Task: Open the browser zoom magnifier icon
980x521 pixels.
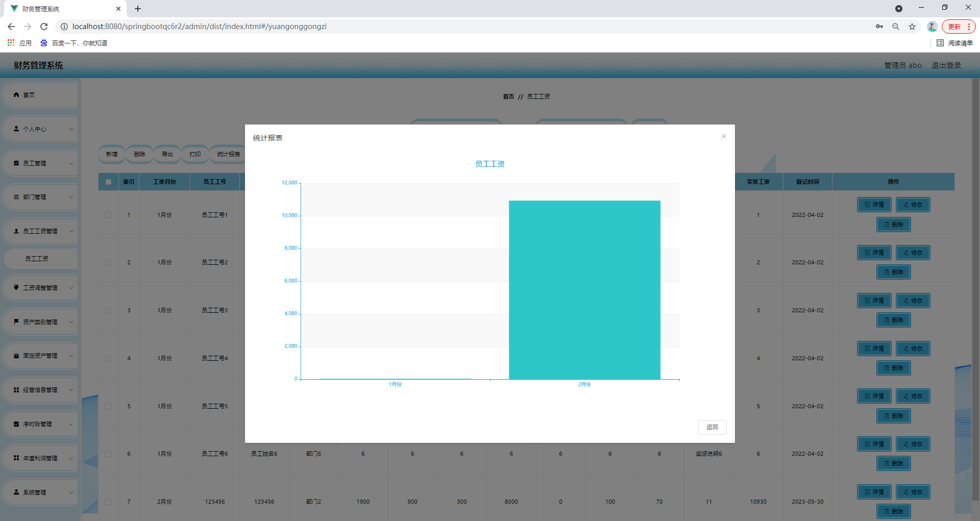Action: (x=896, y=27)
